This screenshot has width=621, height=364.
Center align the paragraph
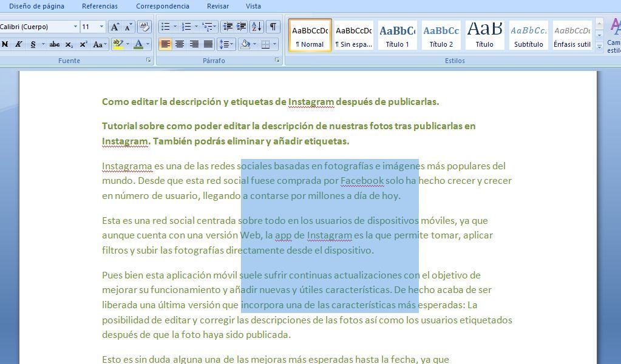tap(180, 44)
